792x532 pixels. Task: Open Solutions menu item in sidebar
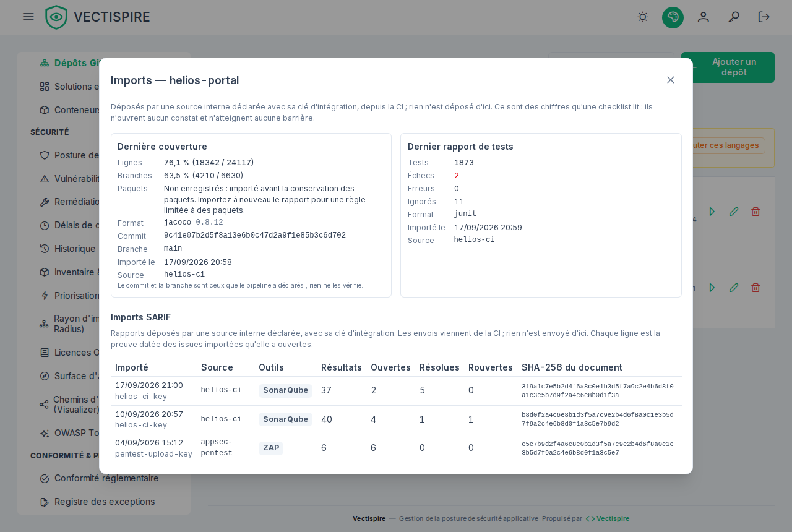(x=69, y=87)
